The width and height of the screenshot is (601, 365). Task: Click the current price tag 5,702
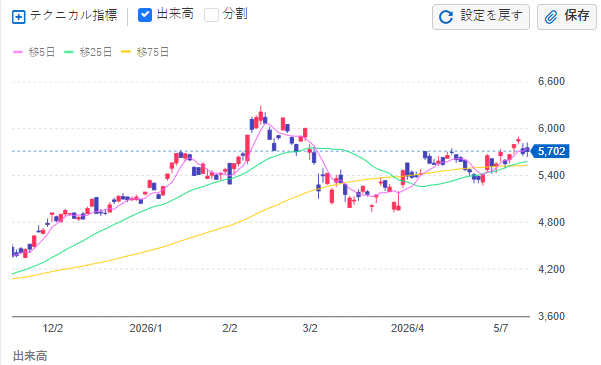tap(550, 151)
